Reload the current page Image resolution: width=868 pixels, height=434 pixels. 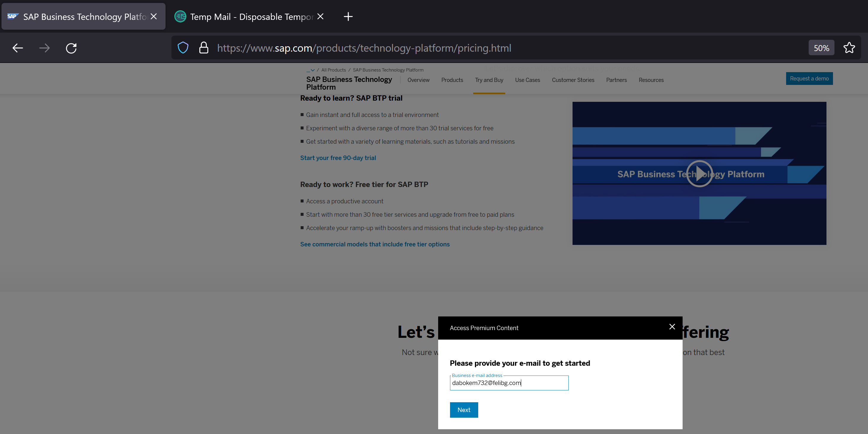click(71, 48)
